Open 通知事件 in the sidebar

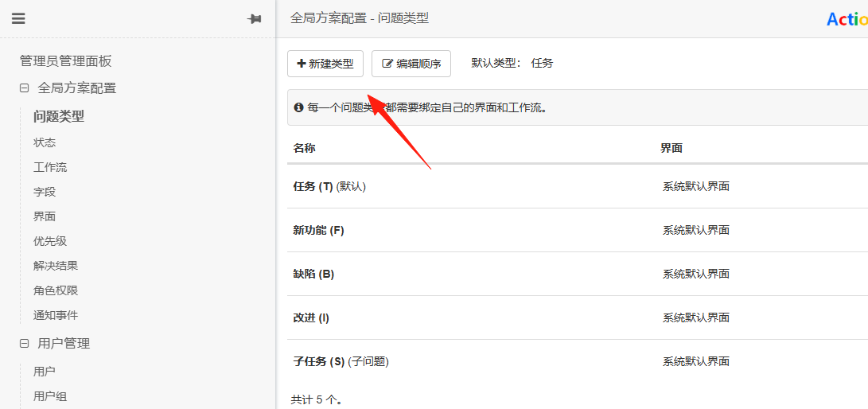click(x=56, y=315)
